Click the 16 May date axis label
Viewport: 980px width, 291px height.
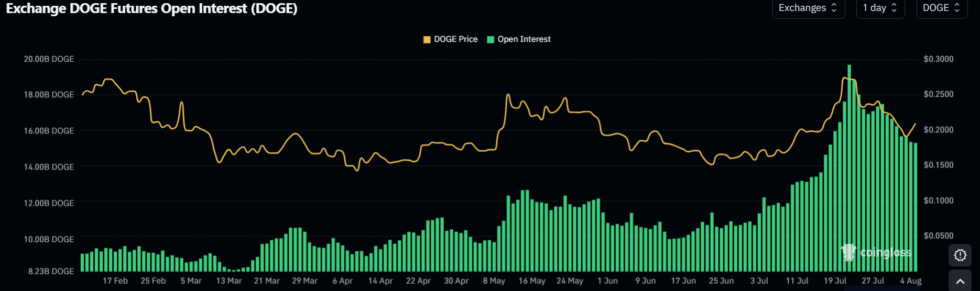click(x=532, y=281)
